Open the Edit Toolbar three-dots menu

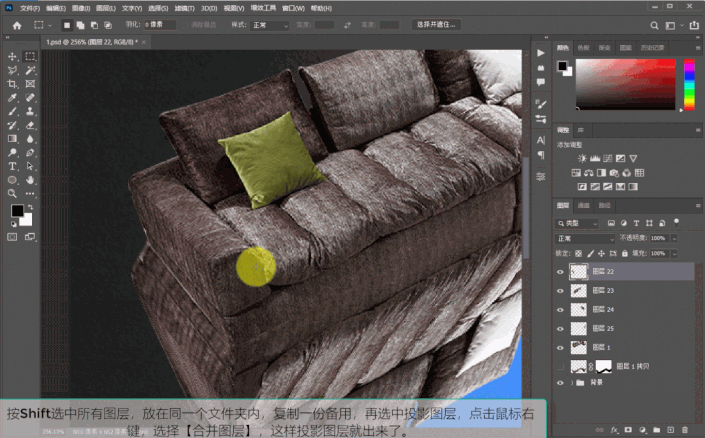[x=30, y=194]
